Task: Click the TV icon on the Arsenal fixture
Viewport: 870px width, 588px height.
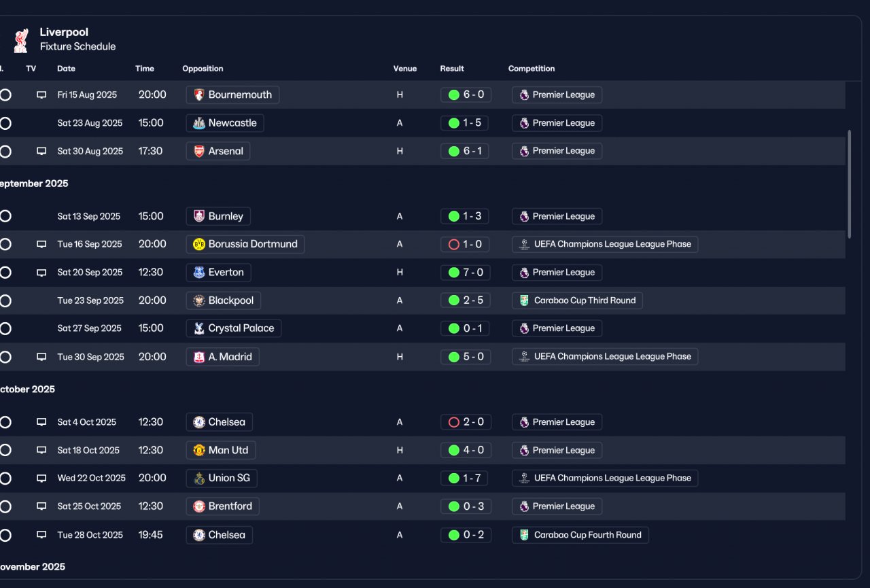Action: pos(41,151)
